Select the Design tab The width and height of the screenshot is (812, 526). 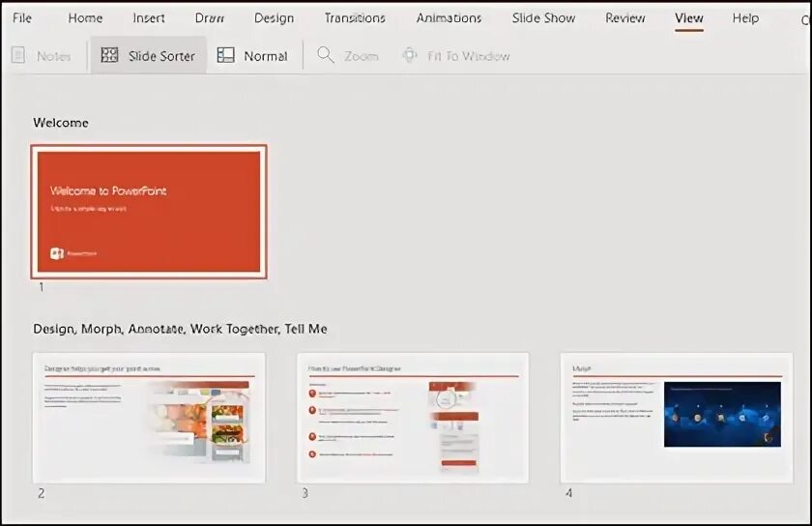pyautogui.click(x=274, y=18)
